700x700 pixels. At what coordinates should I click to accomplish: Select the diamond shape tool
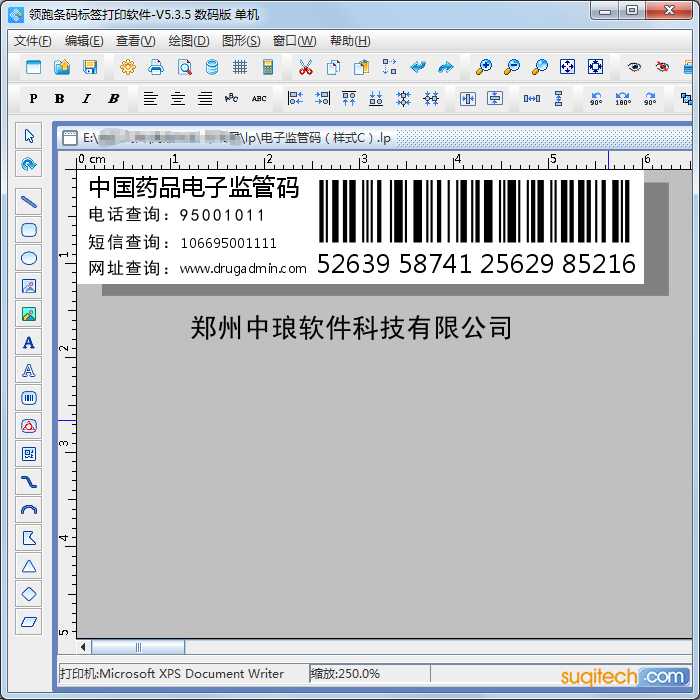tap(29, 594)
